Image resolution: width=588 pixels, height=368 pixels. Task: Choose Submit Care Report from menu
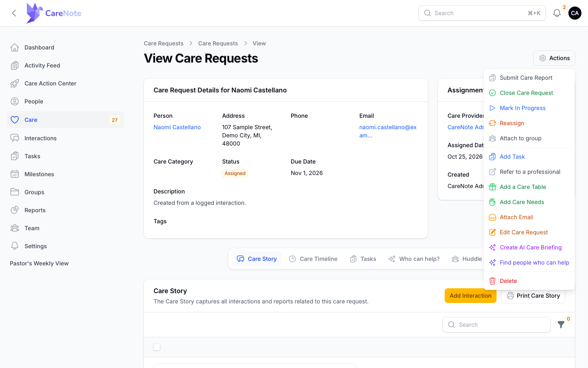coord(529,78)
